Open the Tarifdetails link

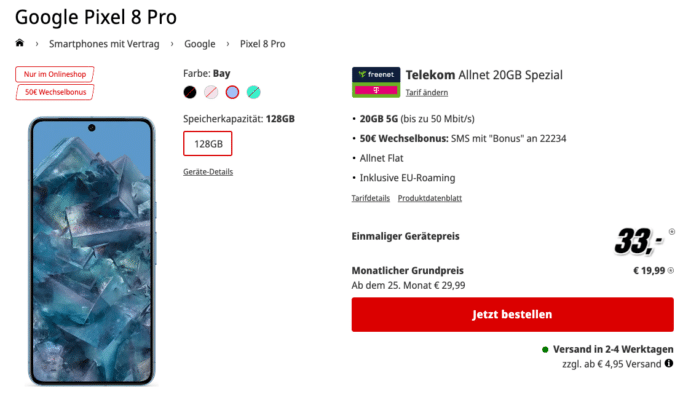point(370,198)
